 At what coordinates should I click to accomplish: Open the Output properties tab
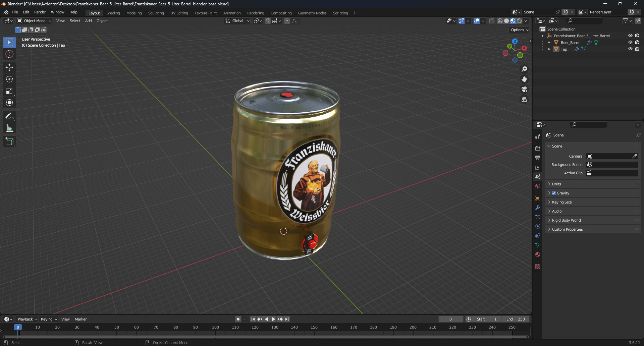point(538,158)
